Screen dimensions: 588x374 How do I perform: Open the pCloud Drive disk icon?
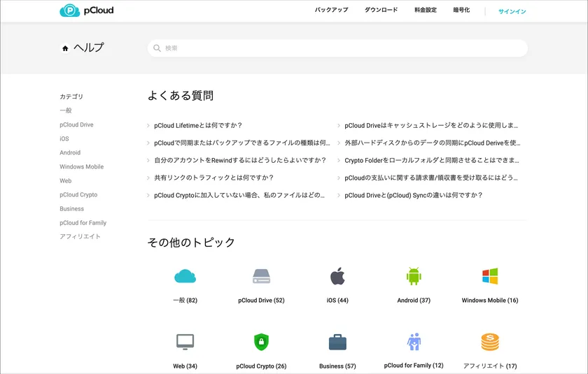tap(261, 276)
